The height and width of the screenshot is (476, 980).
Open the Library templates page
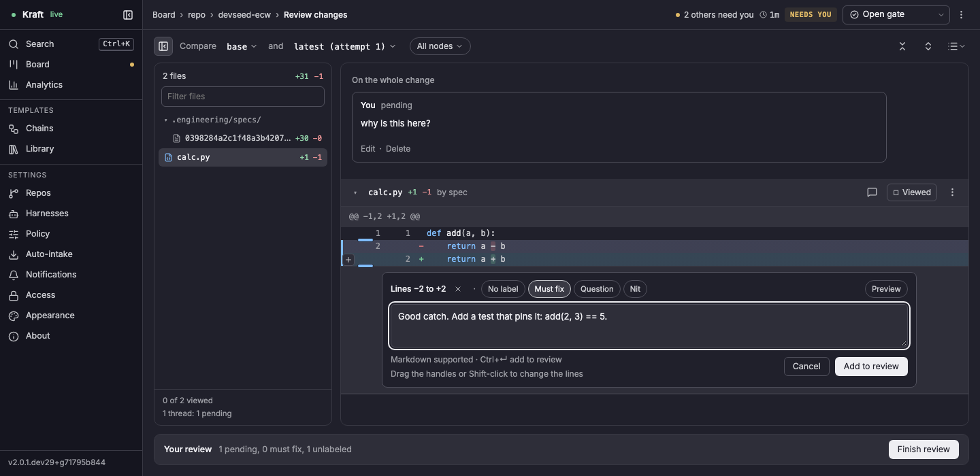71,149
